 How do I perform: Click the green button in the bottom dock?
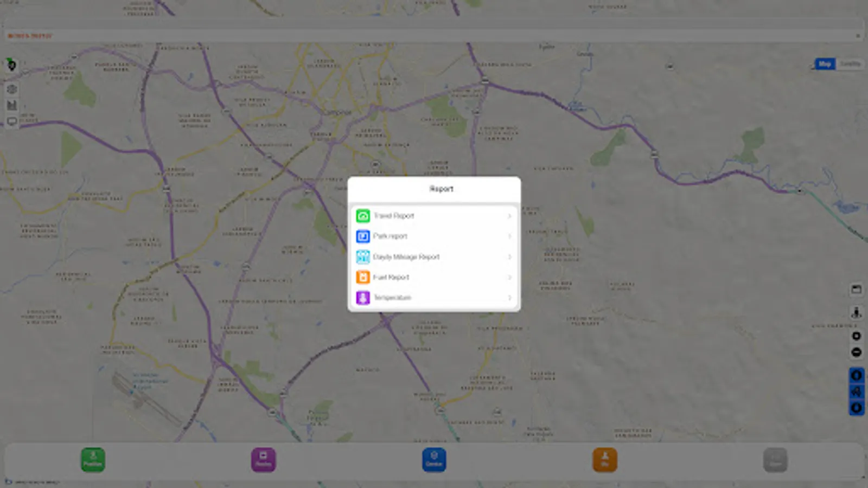coord(93,460)
